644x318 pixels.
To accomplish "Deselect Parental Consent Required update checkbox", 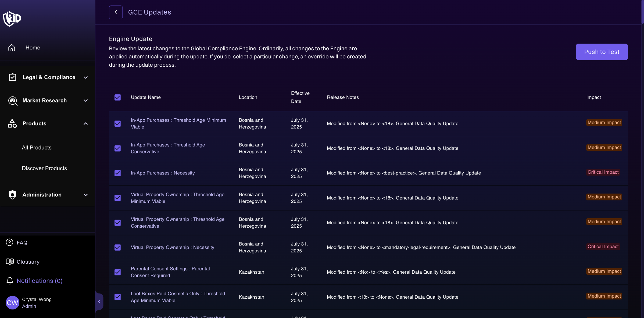I will pyautogui.click(x=117, y=272).
